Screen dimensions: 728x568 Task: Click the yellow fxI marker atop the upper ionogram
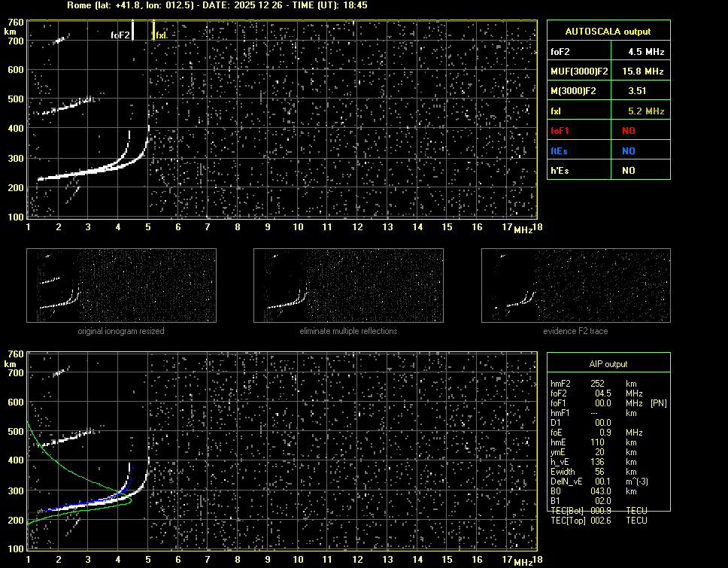[x=154, y=31]
